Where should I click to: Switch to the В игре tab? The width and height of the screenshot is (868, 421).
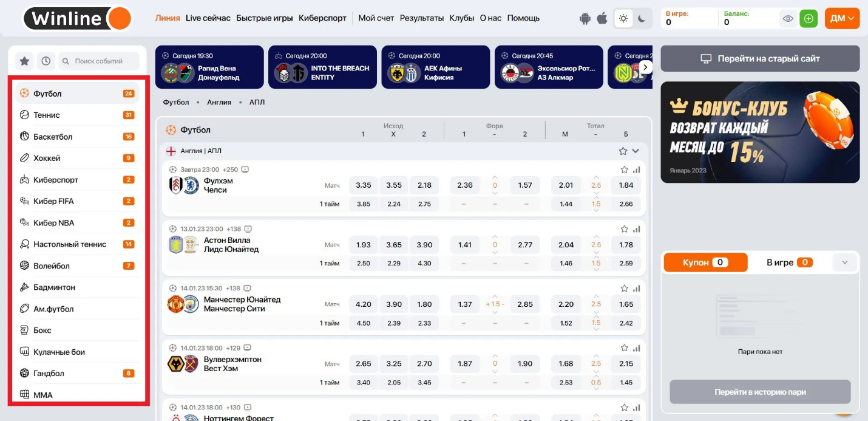click(x=788, y=262)
